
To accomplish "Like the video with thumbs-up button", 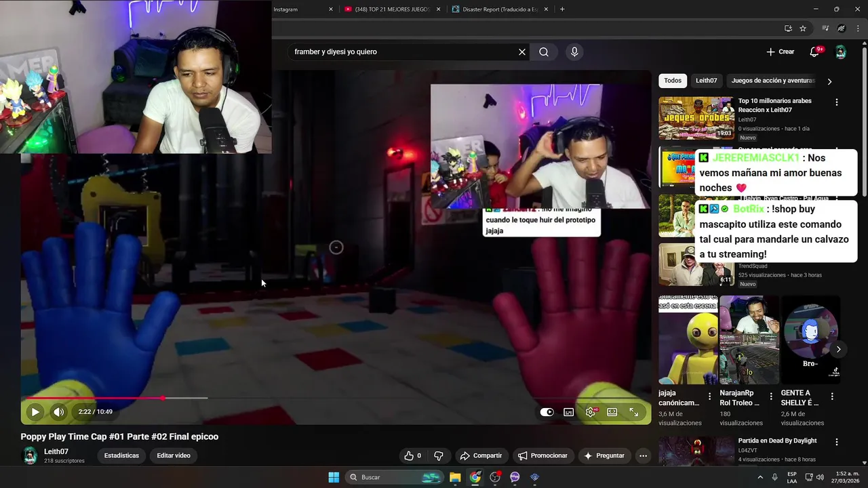I will click(x=412, y=455).
